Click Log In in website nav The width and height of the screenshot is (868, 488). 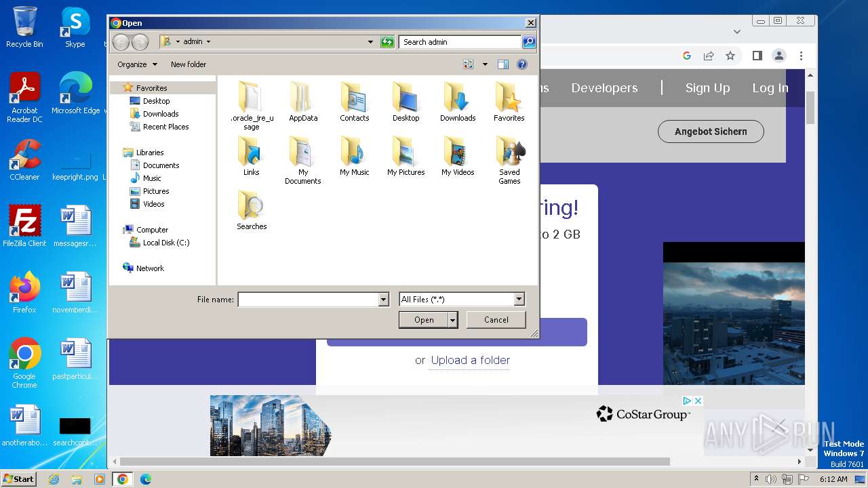770,88
